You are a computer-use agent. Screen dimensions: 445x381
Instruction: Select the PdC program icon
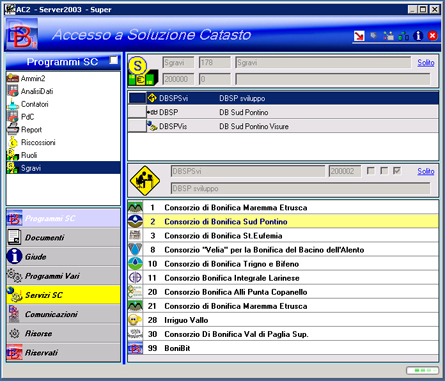(13, 117)
